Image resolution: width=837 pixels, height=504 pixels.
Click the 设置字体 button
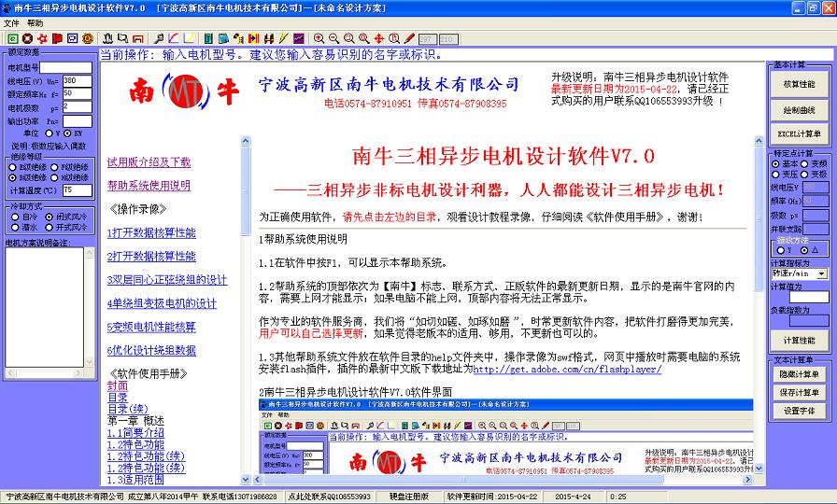799,412
